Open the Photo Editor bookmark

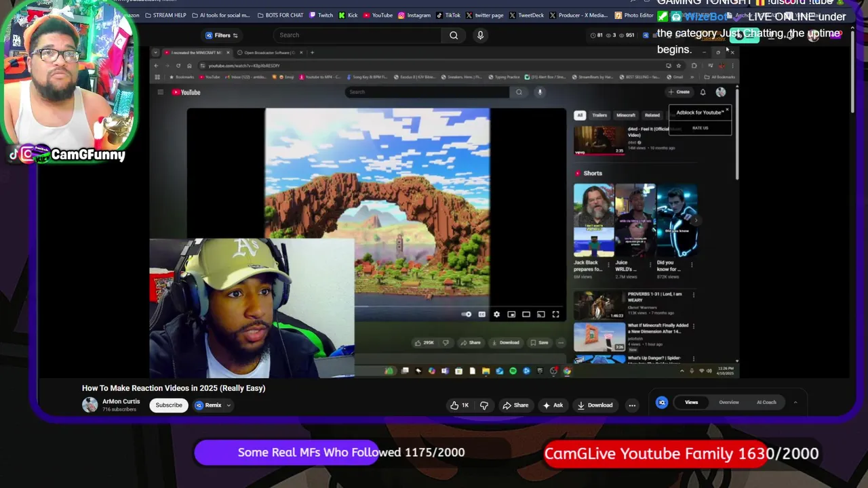pos(635,15)
